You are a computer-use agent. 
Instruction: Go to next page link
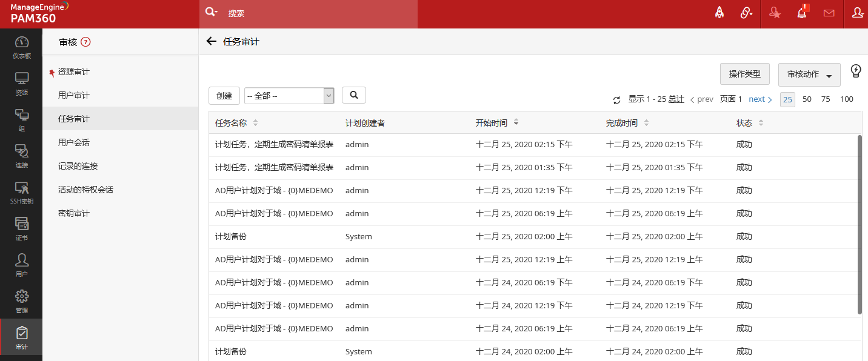point(760,99)
